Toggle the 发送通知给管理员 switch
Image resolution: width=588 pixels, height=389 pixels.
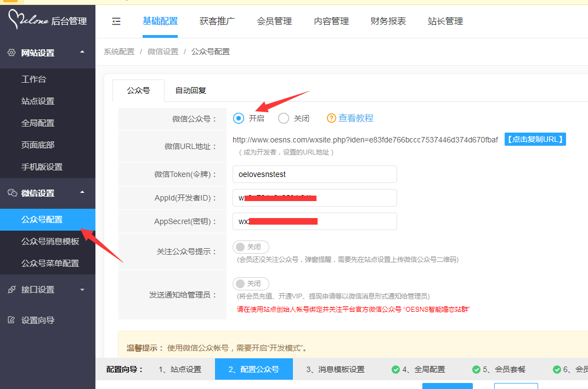click(x=251, y=284)
